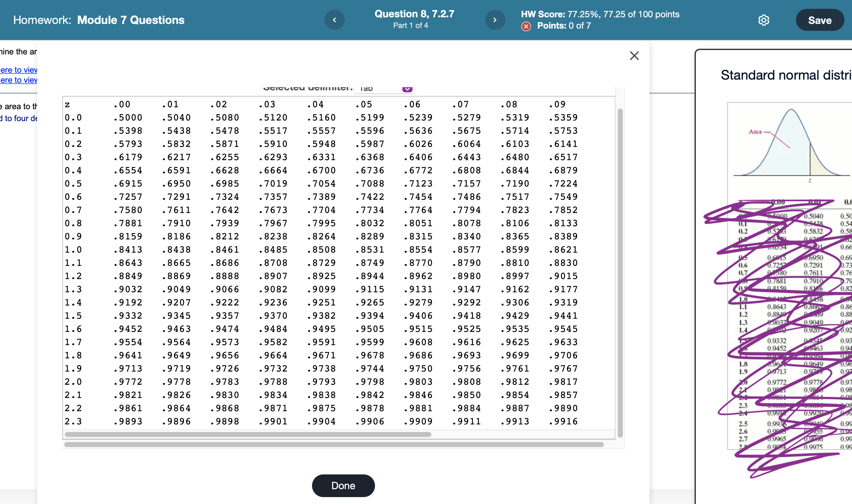Close the z-table popup with the X icon
852x504 pixels.
(634, 56)
